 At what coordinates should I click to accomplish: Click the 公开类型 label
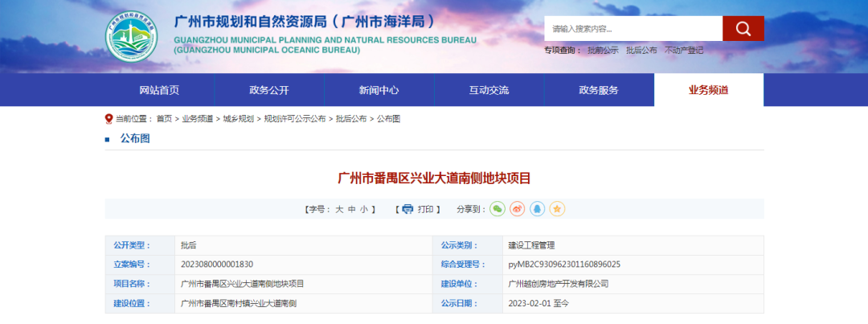(132, 245)
